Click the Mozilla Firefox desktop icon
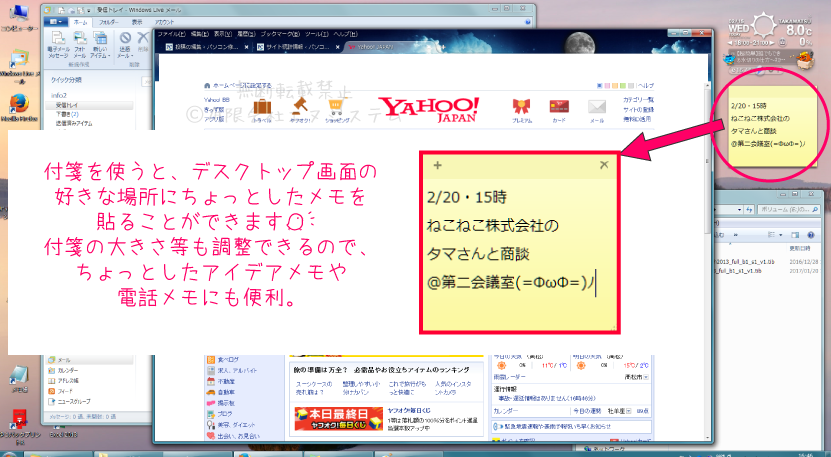831x457 pixels. click(19, 108)
